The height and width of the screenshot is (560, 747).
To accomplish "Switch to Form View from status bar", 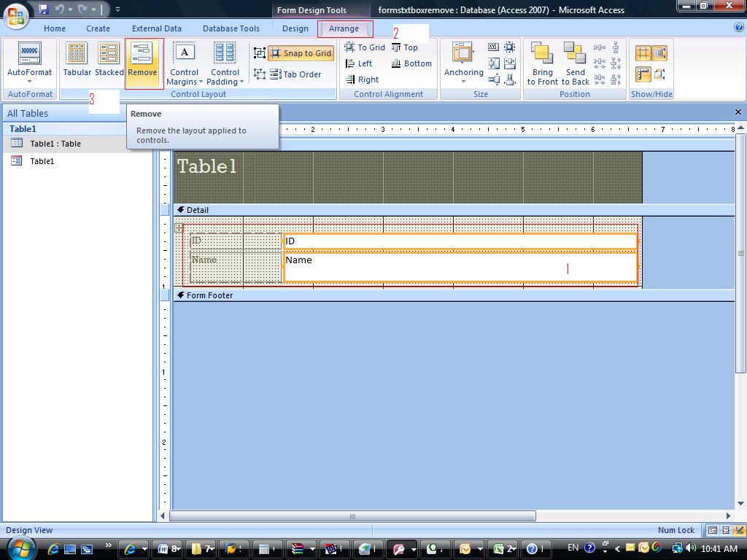I will tap(712, 530).
